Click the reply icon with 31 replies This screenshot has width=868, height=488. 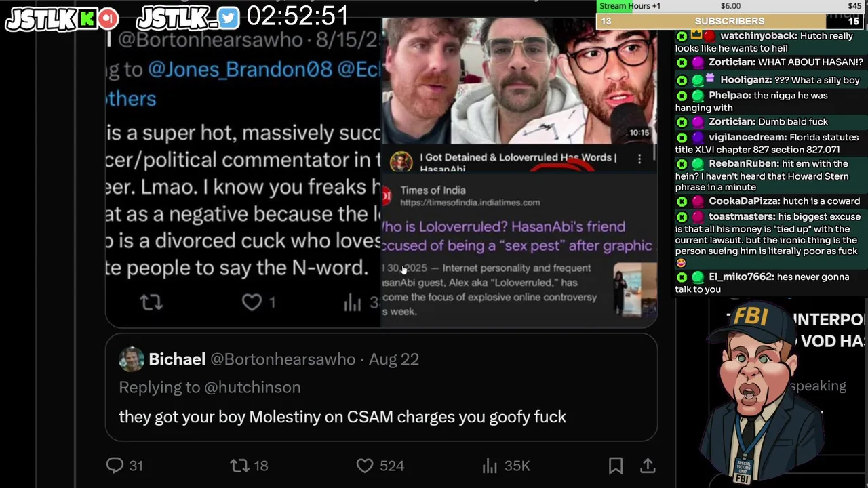[x=115, y=466]
